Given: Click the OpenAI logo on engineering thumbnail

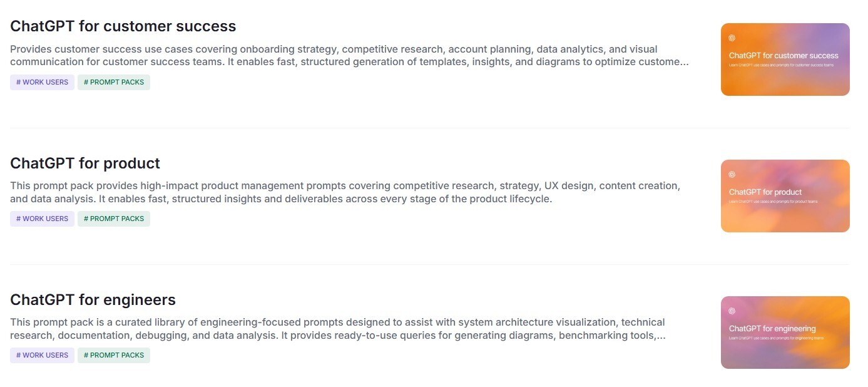Looking at the screenshot, I should 732,311.
